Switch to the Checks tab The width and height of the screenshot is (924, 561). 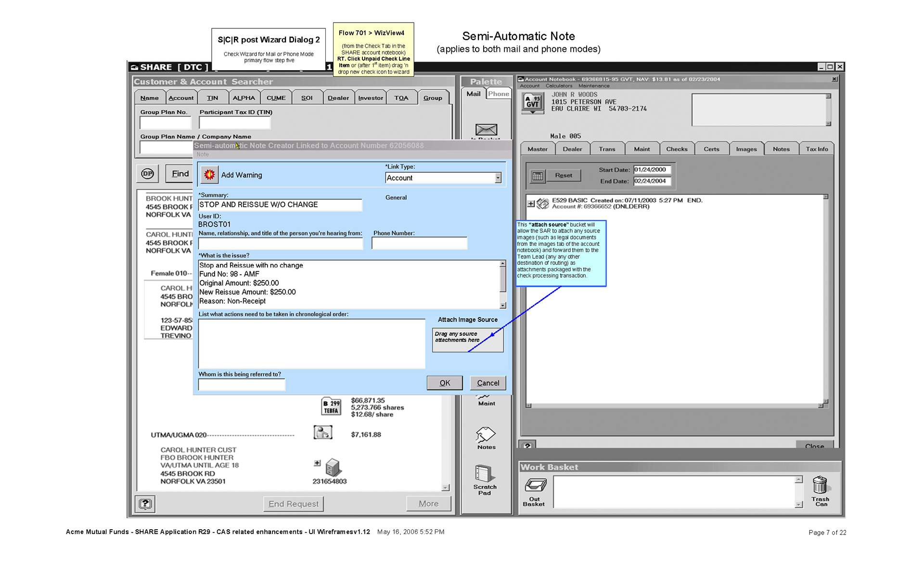676,149
